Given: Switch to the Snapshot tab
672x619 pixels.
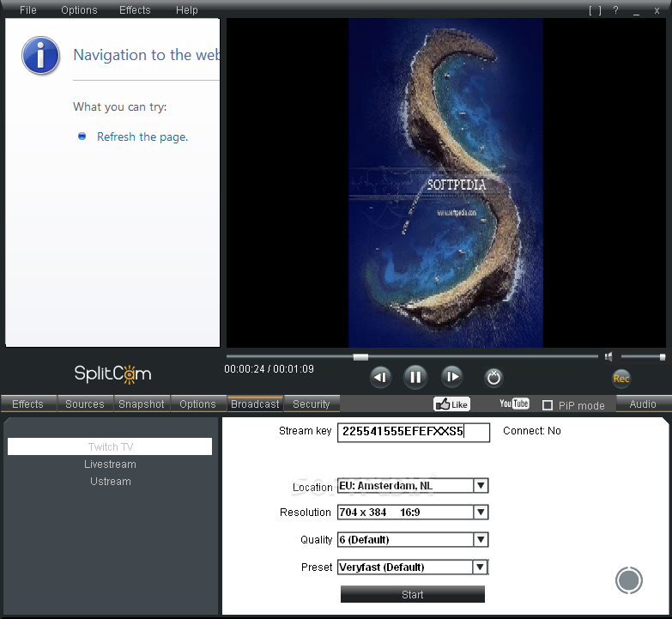Looking at the screenshot, I should pos(142,404).
